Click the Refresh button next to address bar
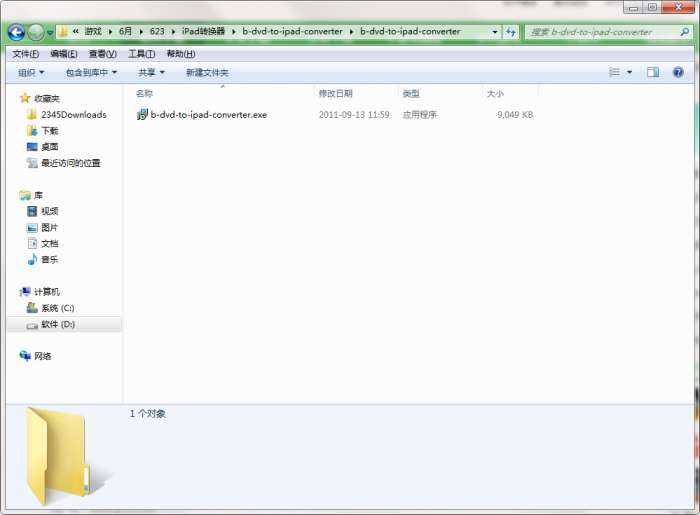This screenshot has width=700, height=515. click(x=511, y=32)
